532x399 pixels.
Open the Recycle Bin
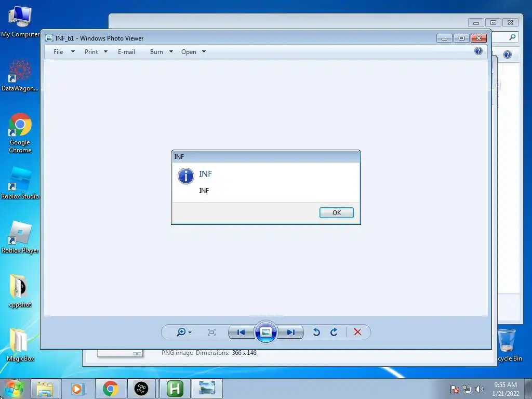point(509,345)
